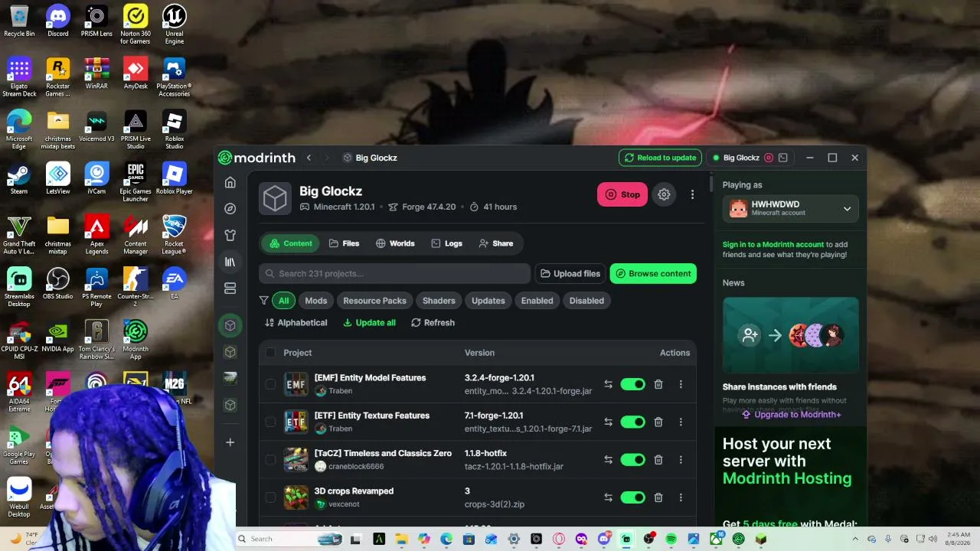Viewport: 980px width, 551px height.
Task: Open more options for [ETF] Entity Texture Features
Action: tap(681, 422)
